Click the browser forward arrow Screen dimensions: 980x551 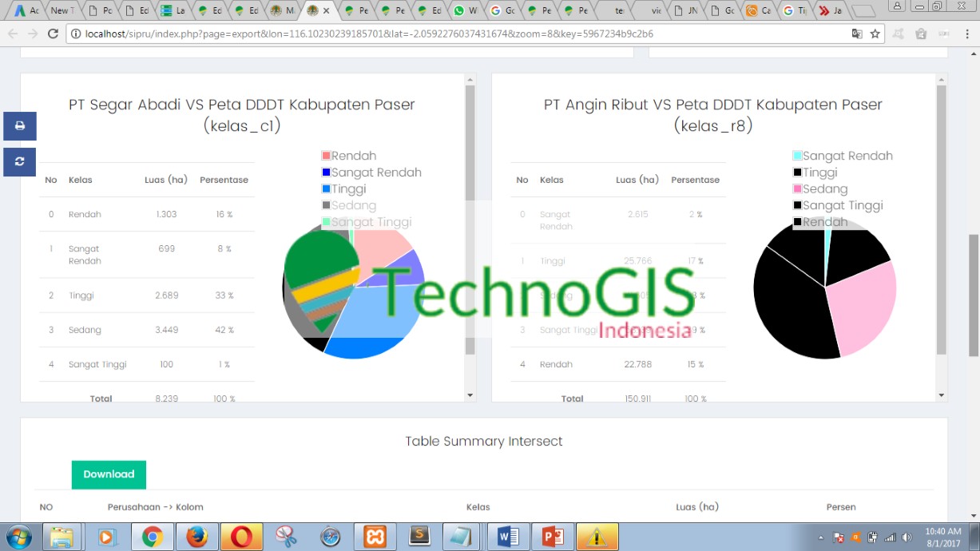[33, 34]
